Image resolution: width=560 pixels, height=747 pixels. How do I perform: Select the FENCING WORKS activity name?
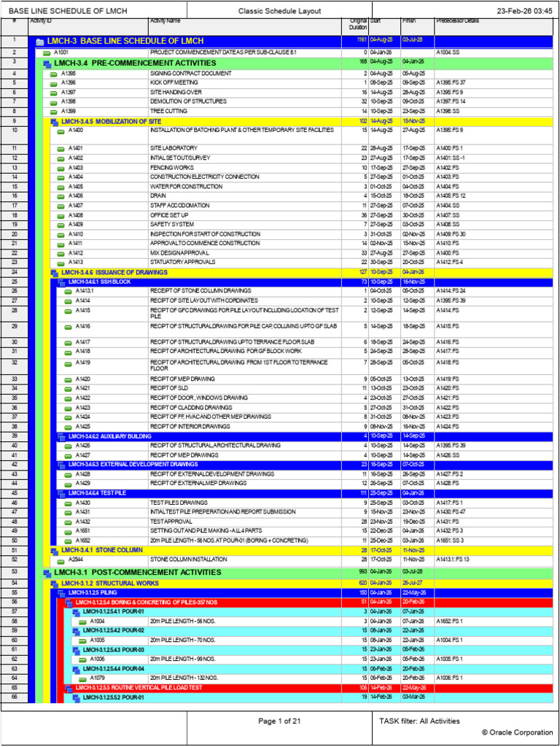pyautogui.click(x=172, y=168)
